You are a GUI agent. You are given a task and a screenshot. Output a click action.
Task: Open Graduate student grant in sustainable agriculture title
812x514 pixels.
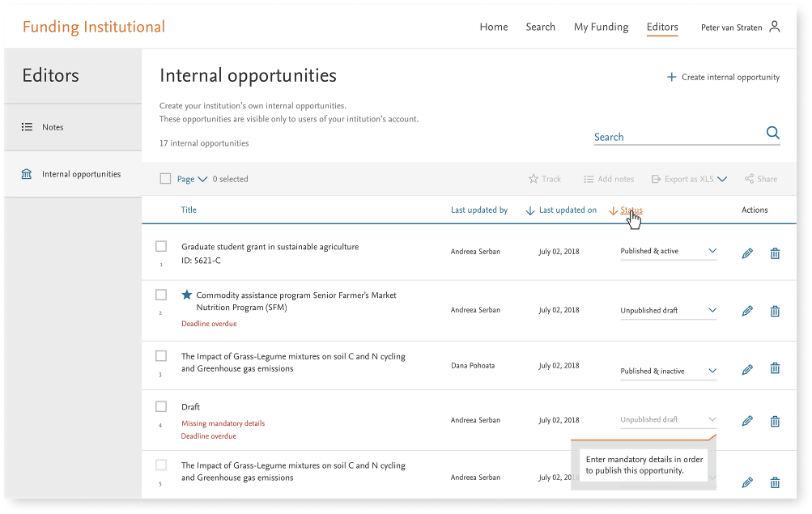click(x=270, y=246)
